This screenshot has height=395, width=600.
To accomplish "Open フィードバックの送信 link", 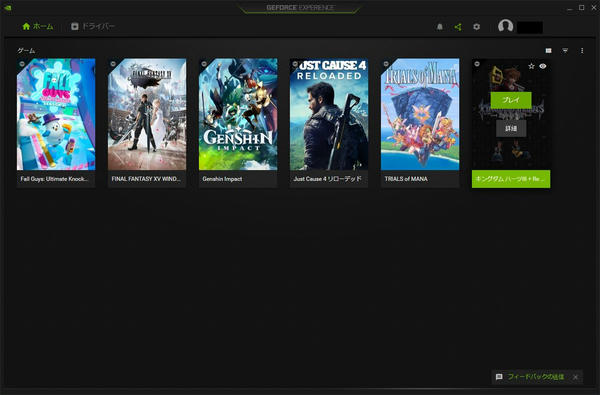I will click(x=535, y=377).
